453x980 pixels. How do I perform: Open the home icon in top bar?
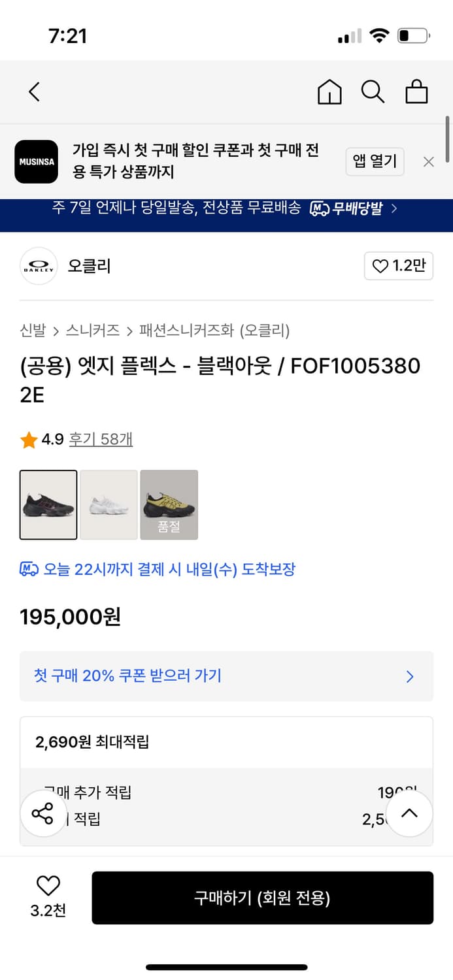[x=329, y=92]
